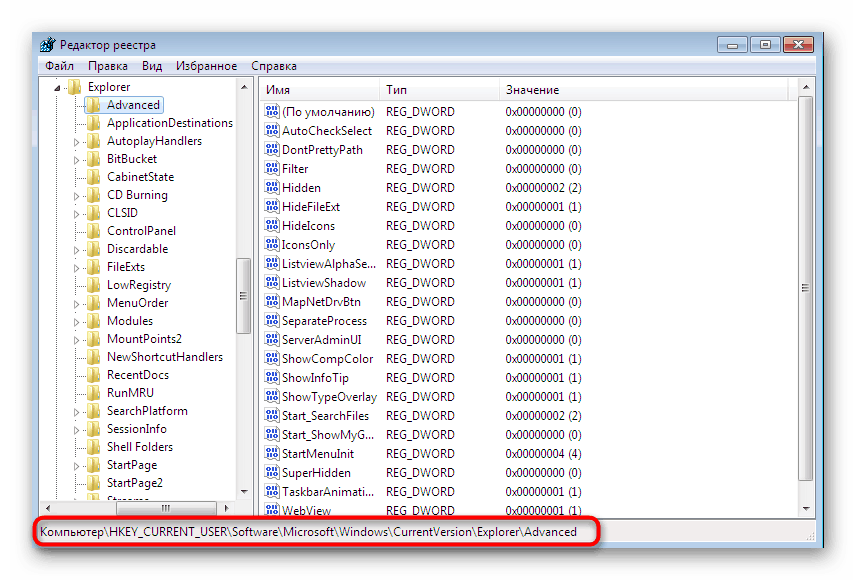Click the DWORD icon next to ShowInfoTip

pos(272,377)
